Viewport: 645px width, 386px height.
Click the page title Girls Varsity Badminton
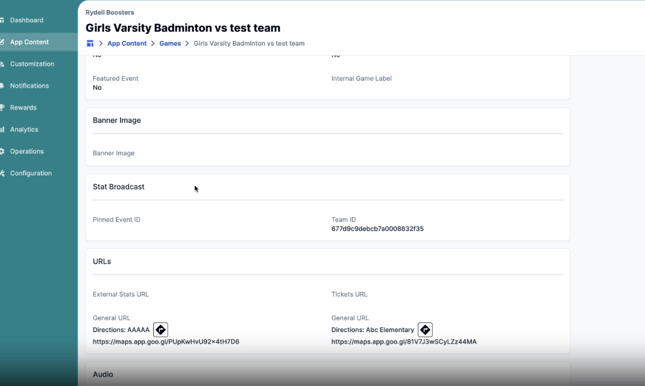pyautogui.click(x=183, y=28)
